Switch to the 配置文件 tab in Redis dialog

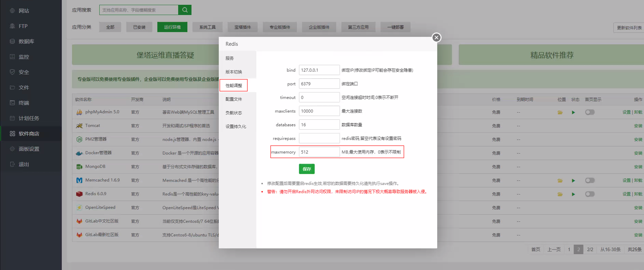[234, 99]
